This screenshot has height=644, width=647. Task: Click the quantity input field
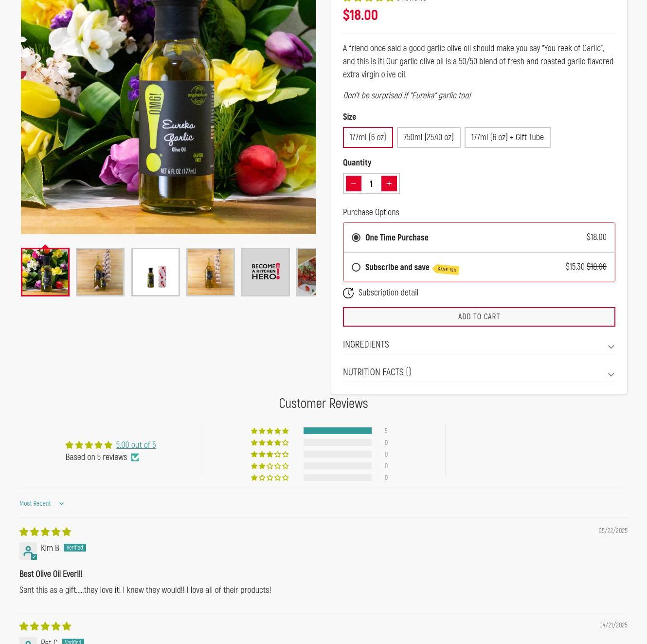(371, 184)
